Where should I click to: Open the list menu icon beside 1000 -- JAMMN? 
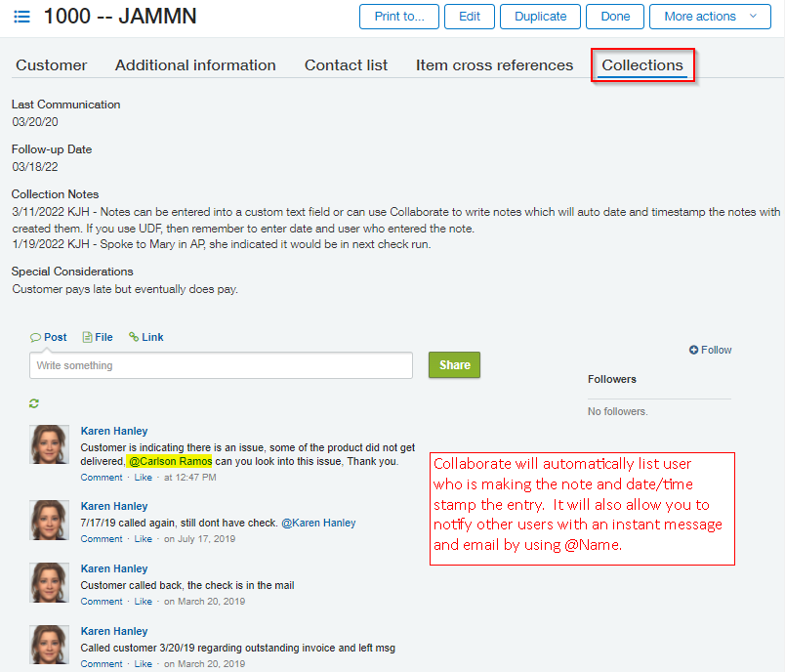click(x=21, y=17)
